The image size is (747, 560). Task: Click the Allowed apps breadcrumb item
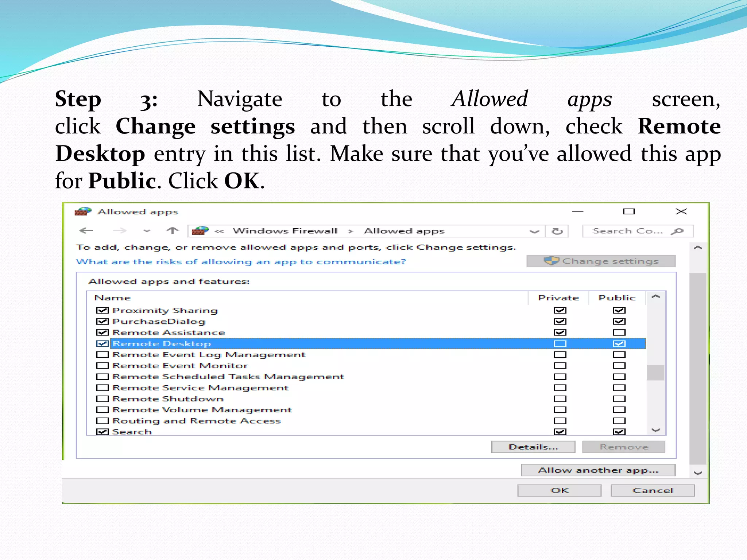[x=404, y=231]
